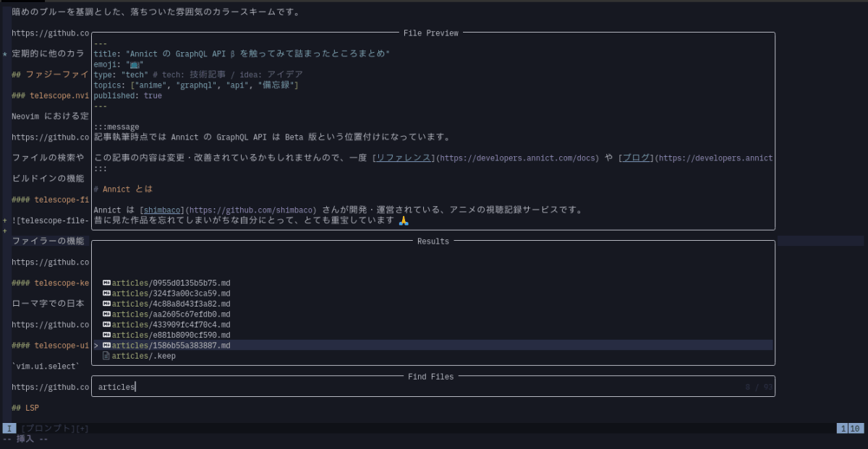Click the insert mode 'I' indicator
The width and height of the screenshot is (868, 449).
(9, 429)
